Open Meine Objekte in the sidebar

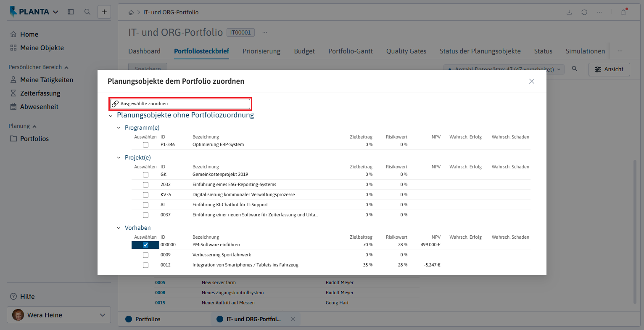37,48
